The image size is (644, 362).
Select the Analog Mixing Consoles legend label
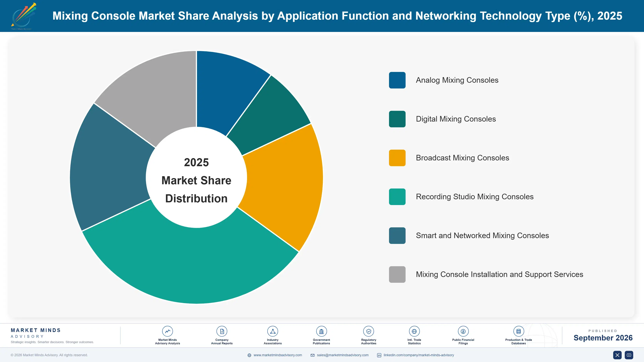click(457, 80)
